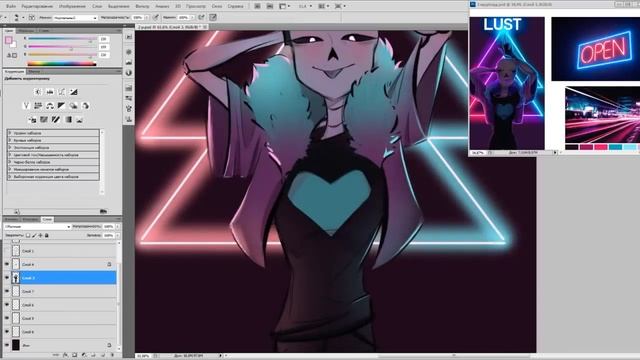The height and width of the screenshot is (360, 640).
Task: Click the LUST reference thumbnail
Action: (x=507, y=83)
